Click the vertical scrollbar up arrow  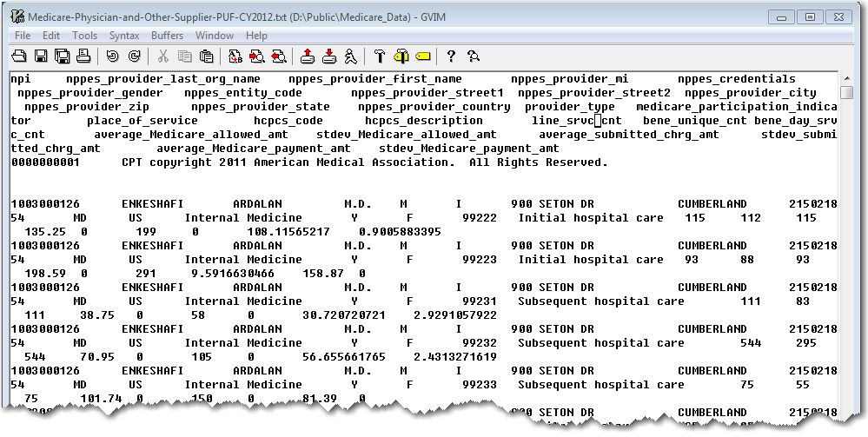coord(846,78)
